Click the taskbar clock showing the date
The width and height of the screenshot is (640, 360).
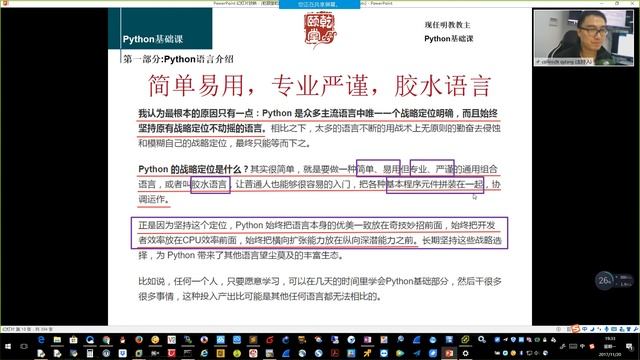pos(609,347)
